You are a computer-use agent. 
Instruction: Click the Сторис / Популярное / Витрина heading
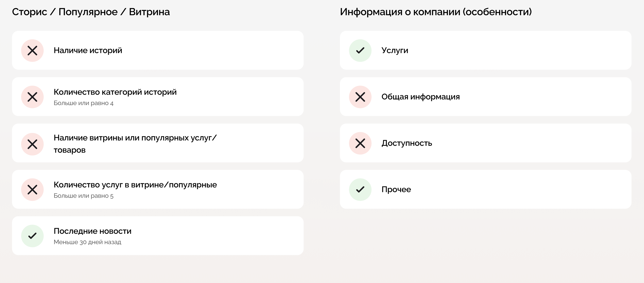pyautogui.click(x=91, y=12)
